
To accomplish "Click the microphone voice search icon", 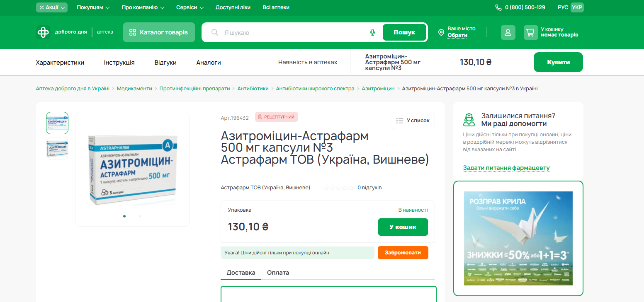I will (372, 32).
